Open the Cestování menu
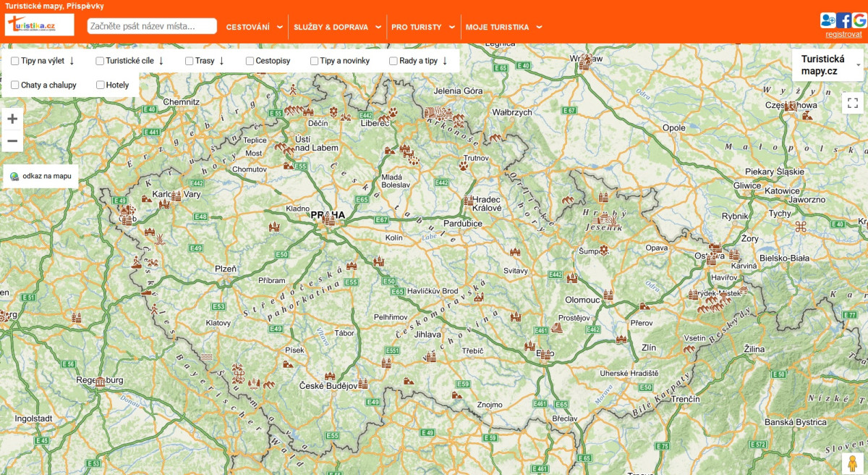Screen dimensions: 868x475 (x=254, y=28)
